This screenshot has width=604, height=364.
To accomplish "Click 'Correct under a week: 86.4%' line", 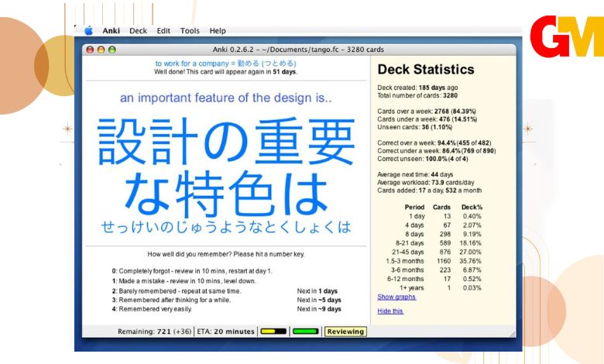I will (437, 151).
